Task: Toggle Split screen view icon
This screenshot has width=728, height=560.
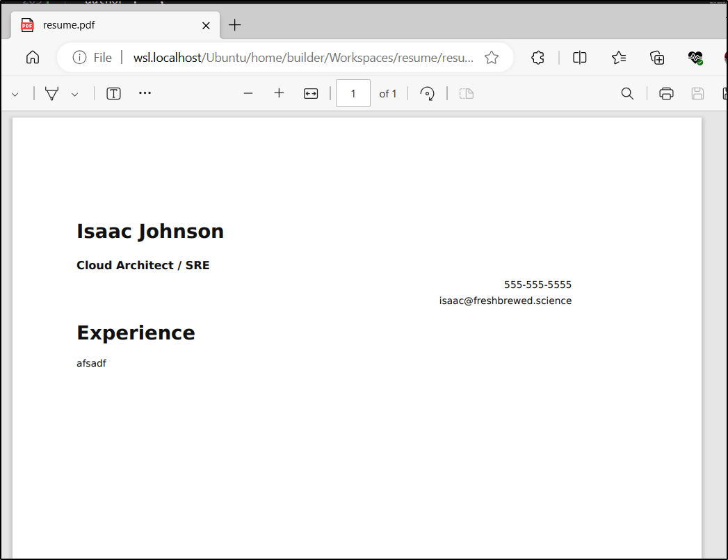Action: click(579, 58)
